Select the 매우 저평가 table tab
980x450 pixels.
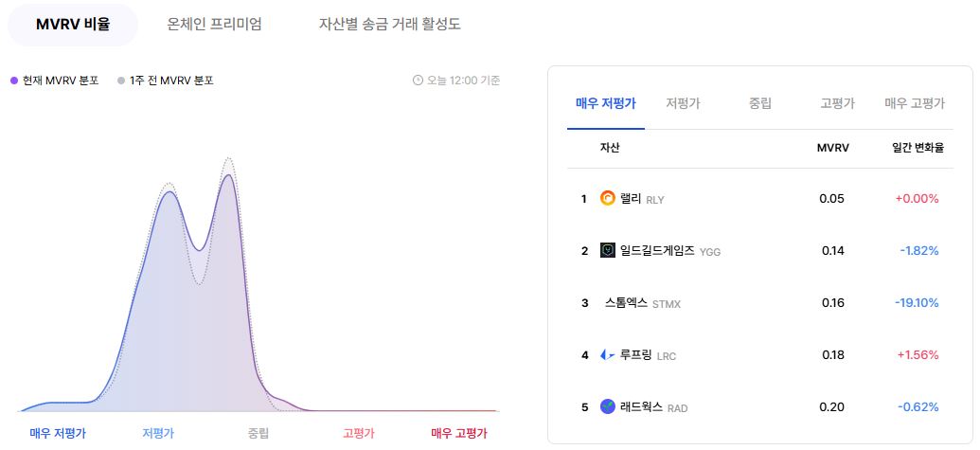pos(606,104)
